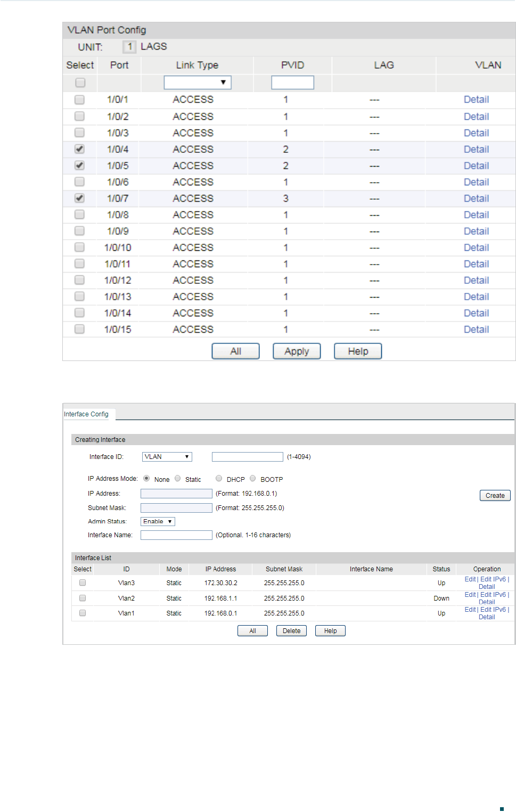Click Edit IPv6 for the Vlan3 interface
This screenshot has height=812, width=516.
pos(493,579)
